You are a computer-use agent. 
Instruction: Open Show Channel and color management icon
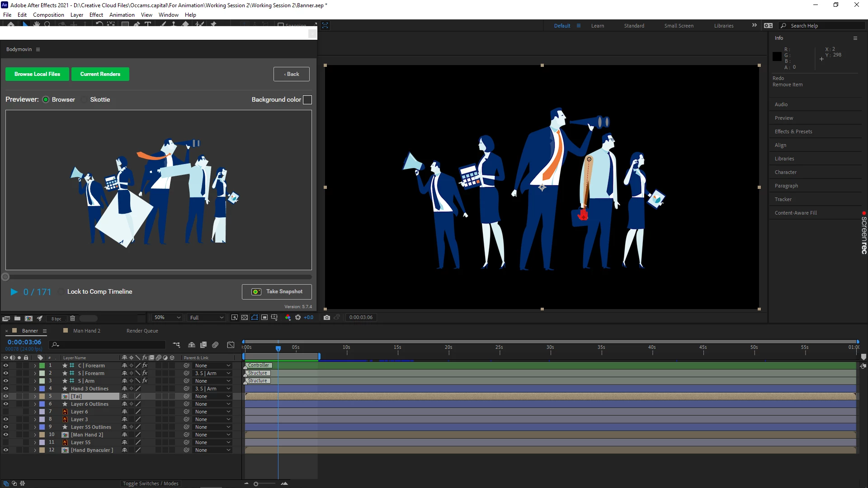click(288, 318)
